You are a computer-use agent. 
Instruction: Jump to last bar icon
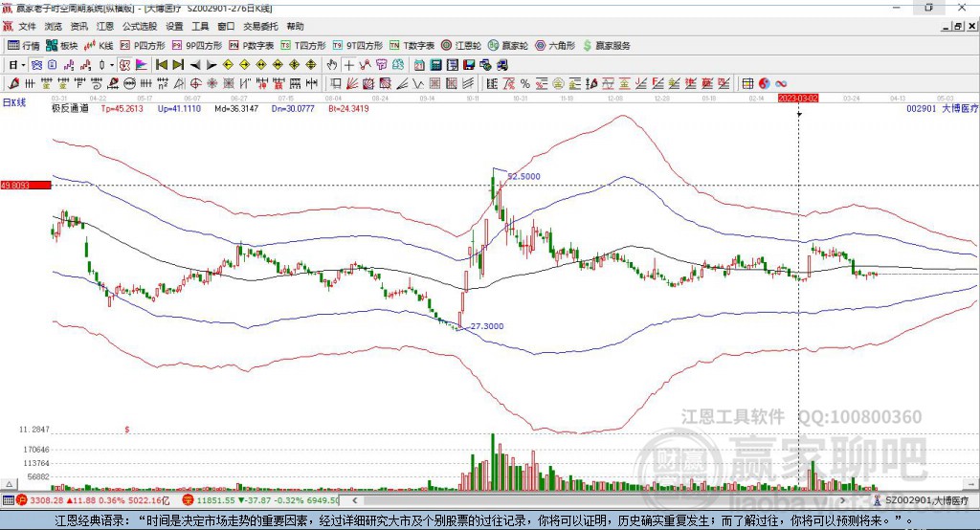pos(178,65)
